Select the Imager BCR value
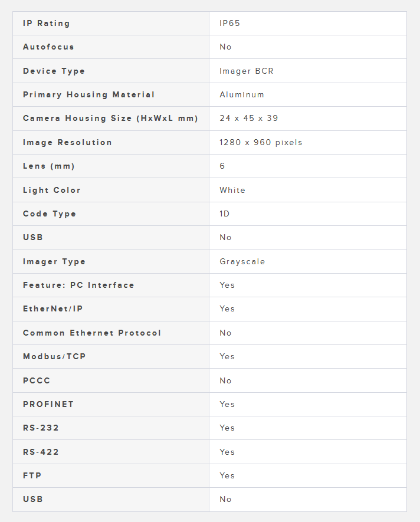This screenshot has height=522, width=420. (246, 71)
